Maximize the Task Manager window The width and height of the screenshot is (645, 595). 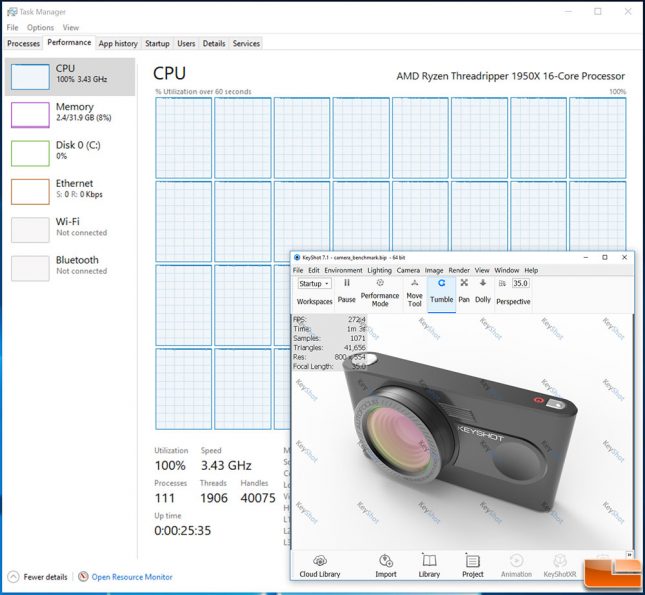tap(598, 12)
